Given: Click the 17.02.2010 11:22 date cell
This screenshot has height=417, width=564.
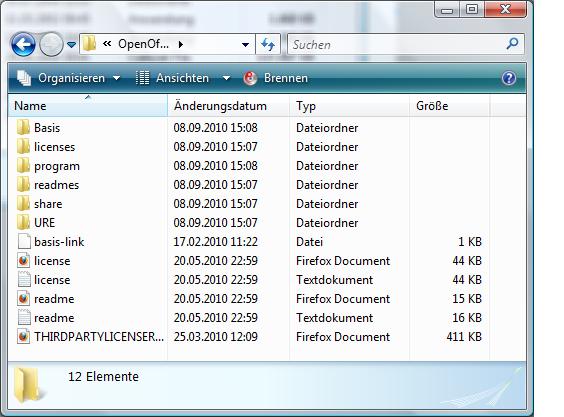Looking at the screenshot, I should (x=215, y=242).
